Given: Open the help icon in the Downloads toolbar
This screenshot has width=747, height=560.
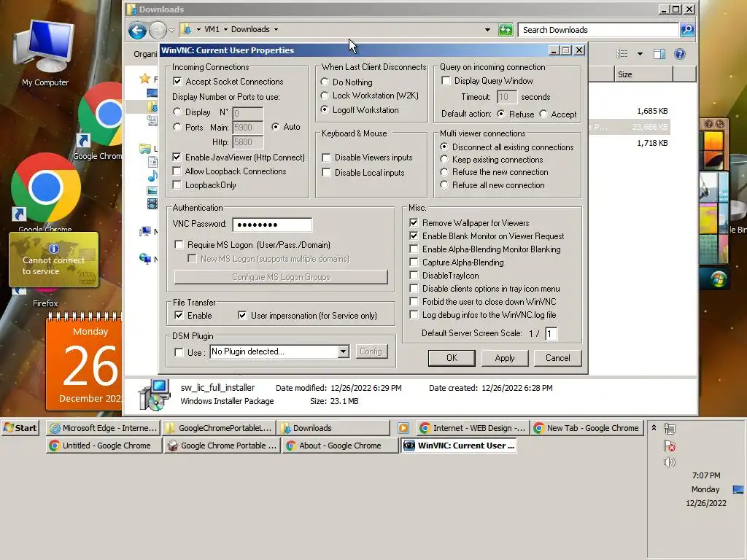Looking at the screenshot, I should click(x=680, y=54).
